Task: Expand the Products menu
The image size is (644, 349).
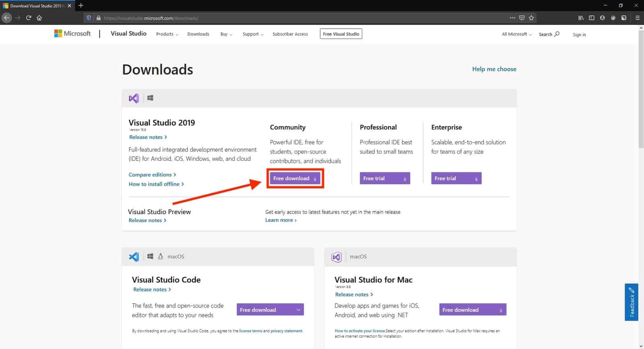Action: coord(167,34)
